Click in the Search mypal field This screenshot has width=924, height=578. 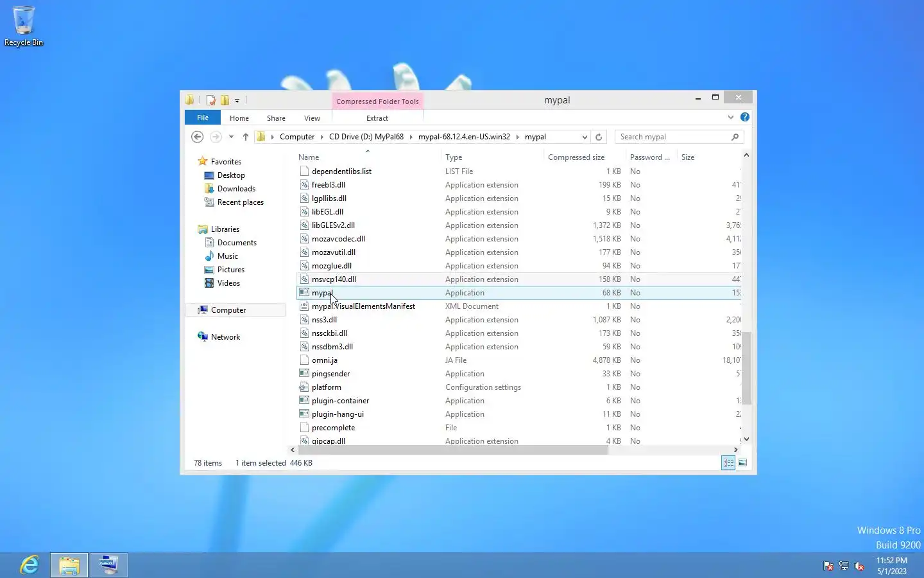(x=672, y=137)
